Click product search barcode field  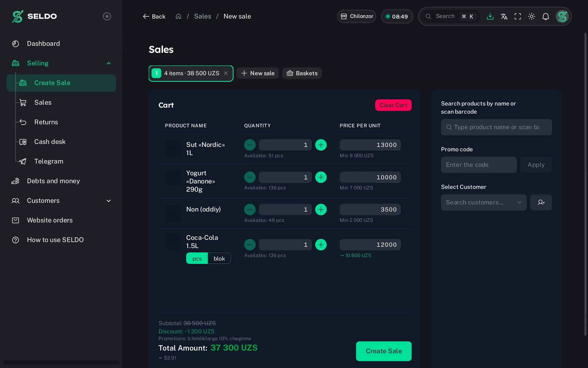click(x=496, y=127)
